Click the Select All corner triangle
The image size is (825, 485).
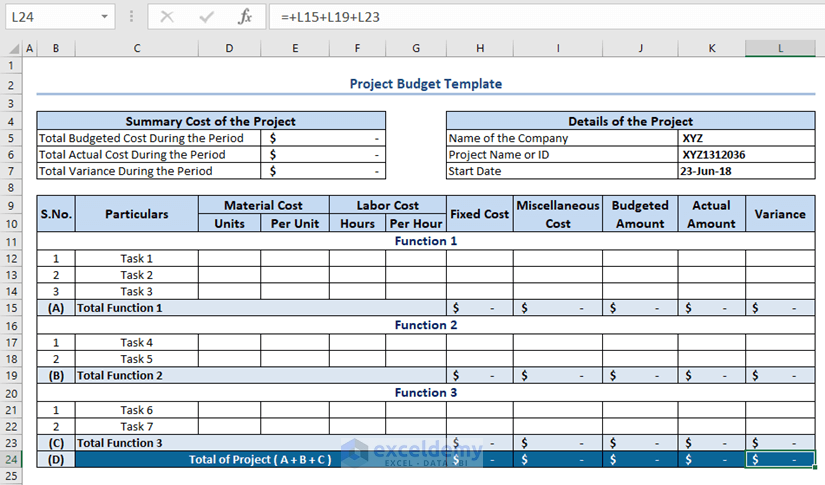coord(15,49)
